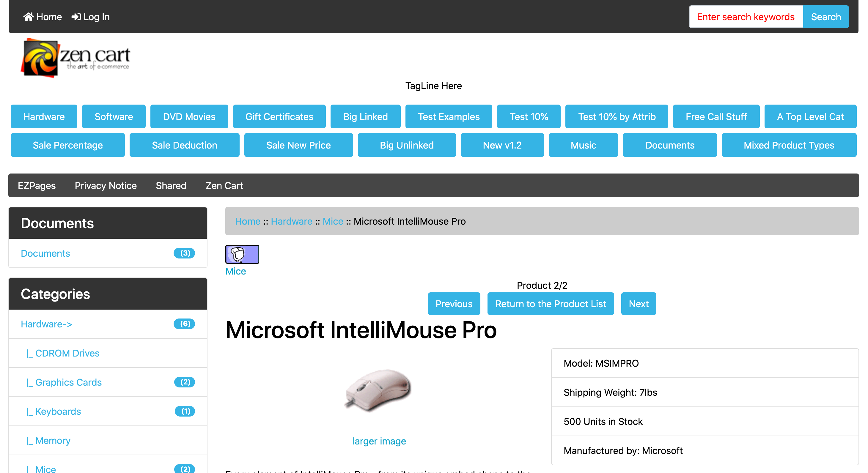The width and height of the screenshot is (868, 473).
Task: Click the Mice category thumbnail icon
Action: coord(242,254)
